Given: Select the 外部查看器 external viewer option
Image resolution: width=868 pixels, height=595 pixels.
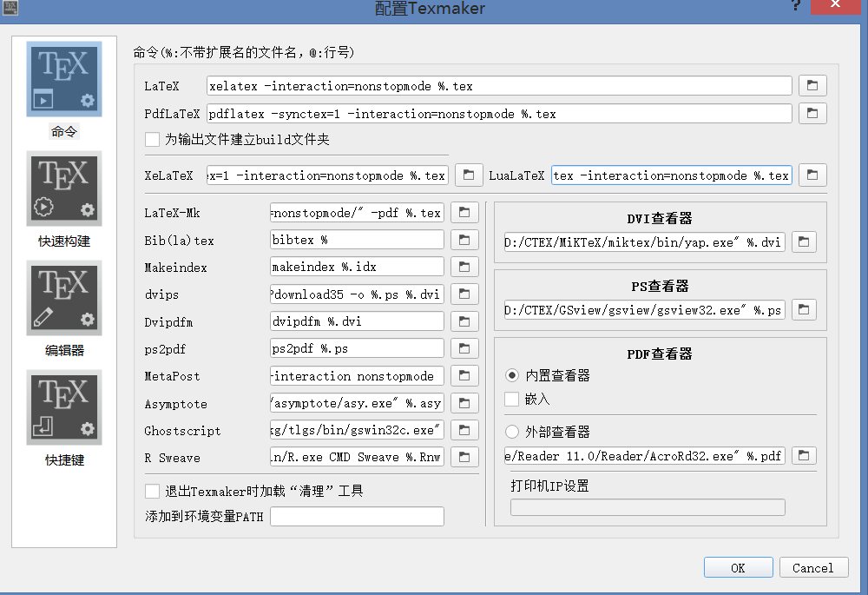Looking at the screenshot, I should (512, 432).
